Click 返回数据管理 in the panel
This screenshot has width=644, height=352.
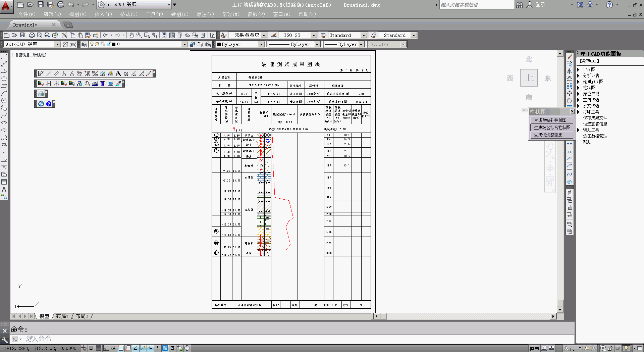595,136
